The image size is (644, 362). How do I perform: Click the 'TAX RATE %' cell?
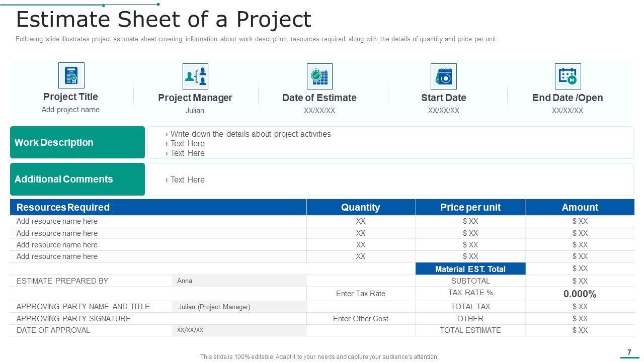(x=470, y=293)
